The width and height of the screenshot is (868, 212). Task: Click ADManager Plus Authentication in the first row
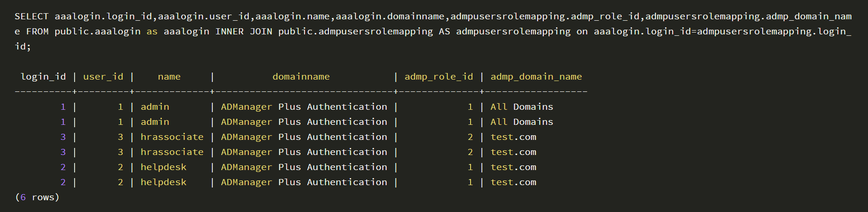[304, 107]
